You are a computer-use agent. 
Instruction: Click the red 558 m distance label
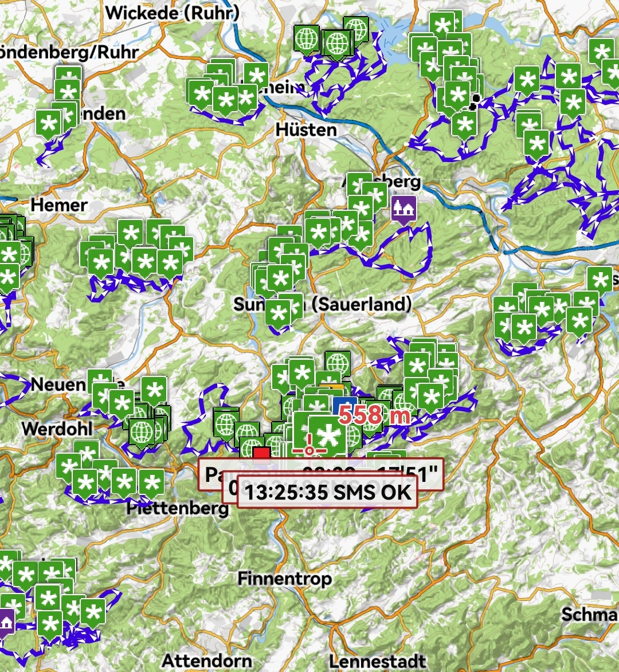pyautogui.click(x=374, y=415)
